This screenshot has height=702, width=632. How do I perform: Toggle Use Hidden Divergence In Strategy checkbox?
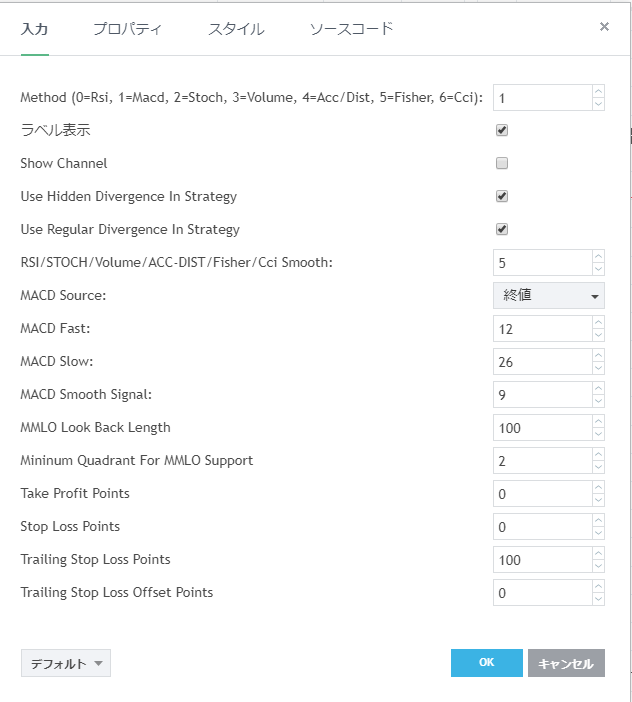point(502,196)
